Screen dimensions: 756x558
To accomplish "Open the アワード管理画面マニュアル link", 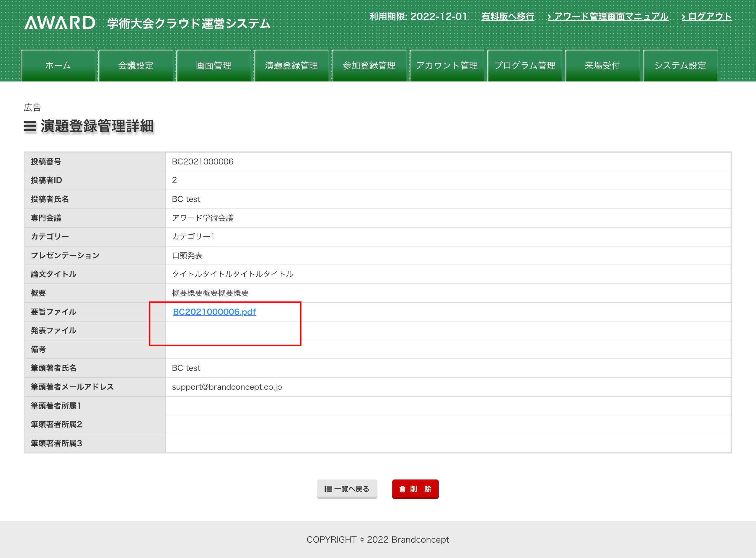I will pyautogui.click(x=608, y=17).
